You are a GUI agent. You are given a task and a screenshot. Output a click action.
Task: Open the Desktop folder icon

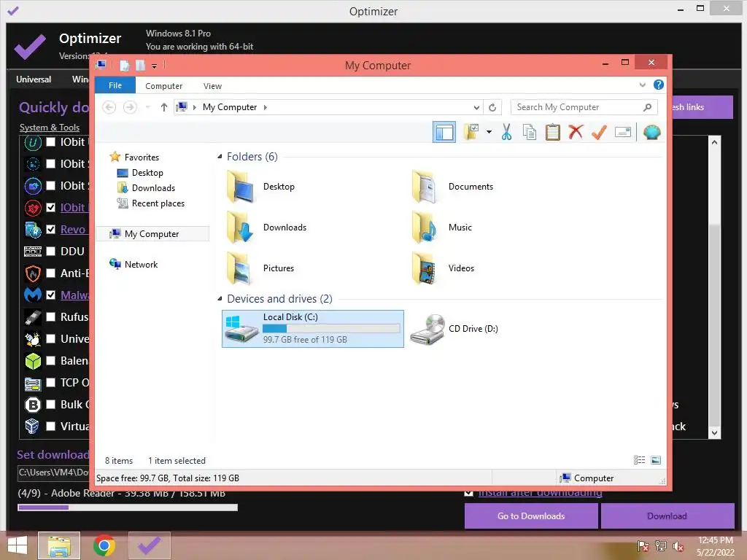[241, 187]
